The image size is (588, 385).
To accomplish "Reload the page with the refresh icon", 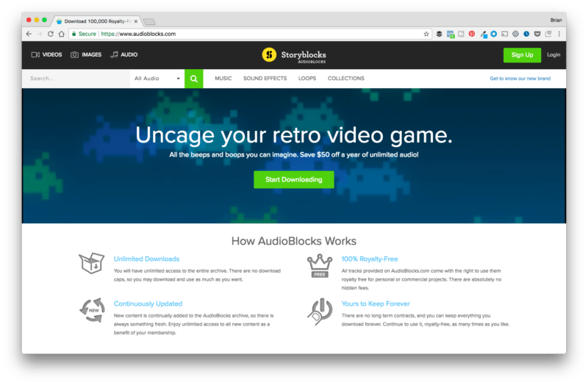I will [x=51, y=34].
